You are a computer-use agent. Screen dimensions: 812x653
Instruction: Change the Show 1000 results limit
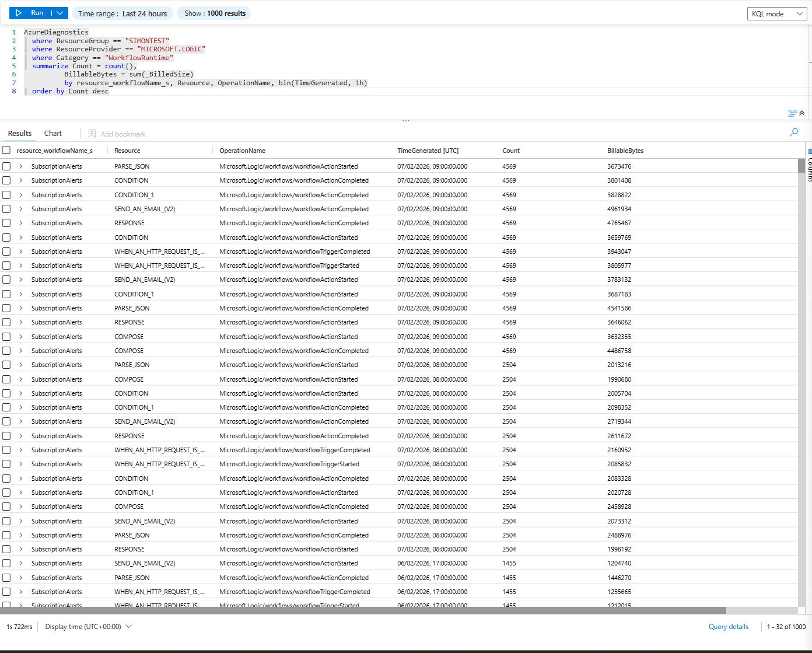pyautogui.click(x=215, y=13)
